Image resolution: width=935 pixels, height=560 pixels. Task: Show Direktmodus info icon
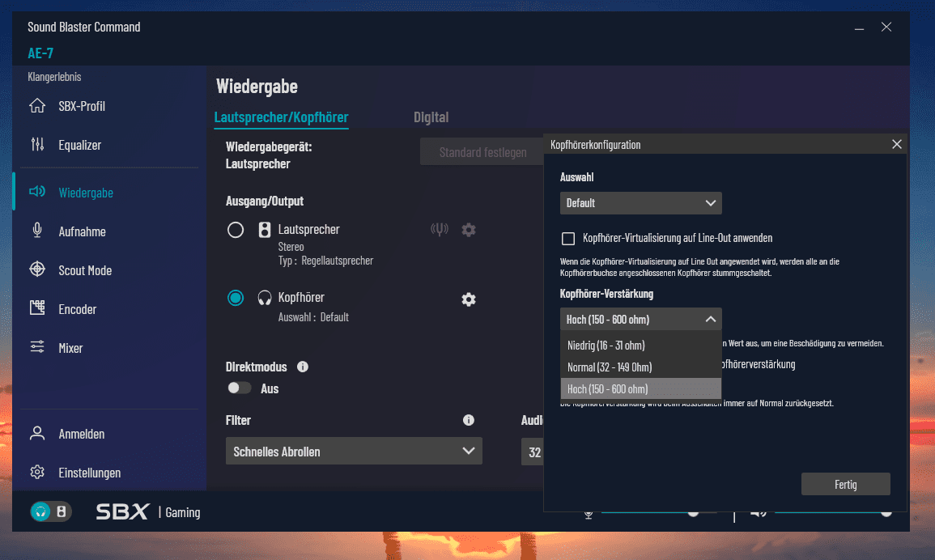point(302,367)
